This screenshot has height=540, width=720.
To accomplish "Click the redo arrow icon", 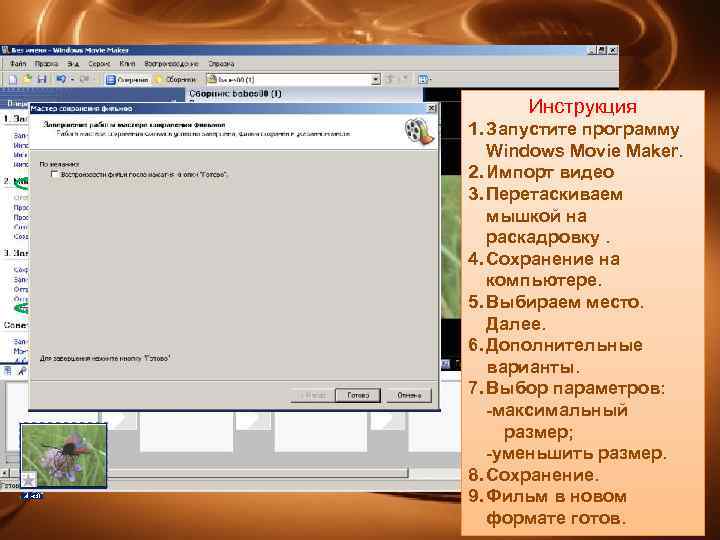I will (x=84, y=79).
